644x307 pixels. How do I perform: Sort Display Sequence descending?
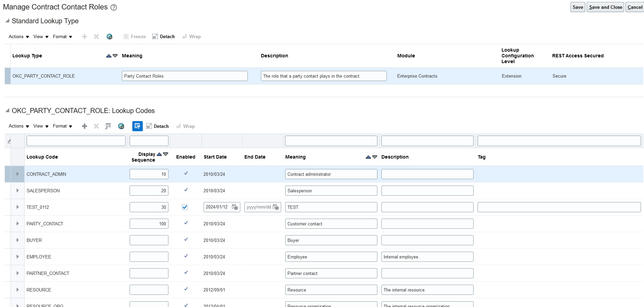(x=166, y=154)
